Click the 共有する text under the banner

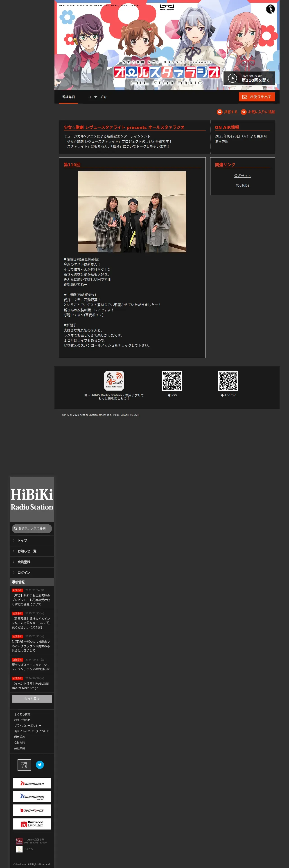231,112
